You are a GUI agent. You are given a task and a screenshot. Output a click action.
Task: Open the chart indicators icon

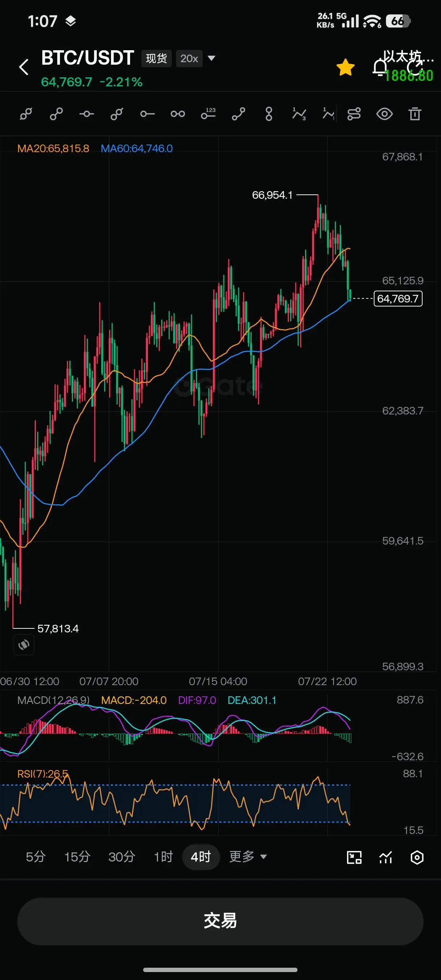(386, 857)
